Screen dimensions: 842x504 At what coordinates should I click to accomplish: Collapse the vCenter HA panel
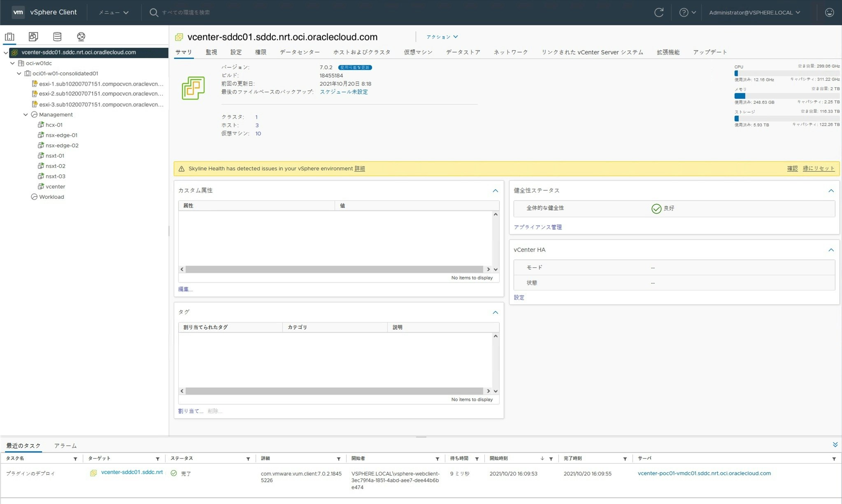coord(831,250)
